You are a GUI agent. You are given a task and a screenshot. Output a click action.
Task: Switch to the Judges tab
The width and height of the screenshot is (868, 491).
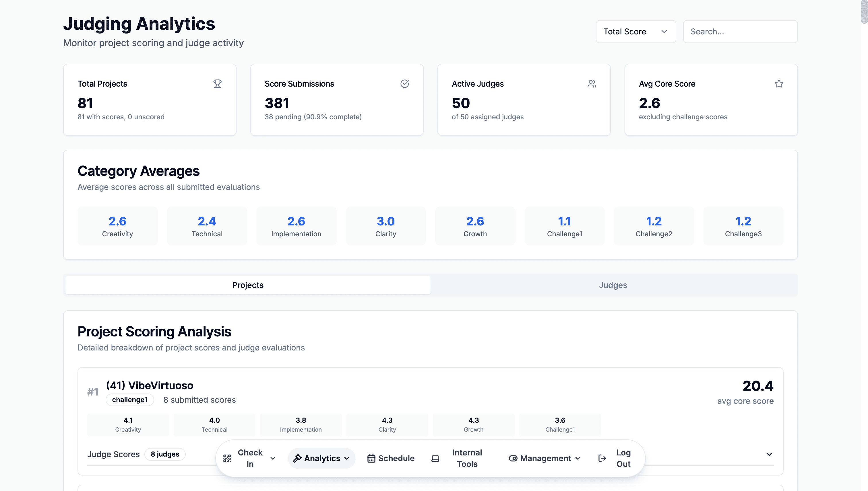(613, 285)
